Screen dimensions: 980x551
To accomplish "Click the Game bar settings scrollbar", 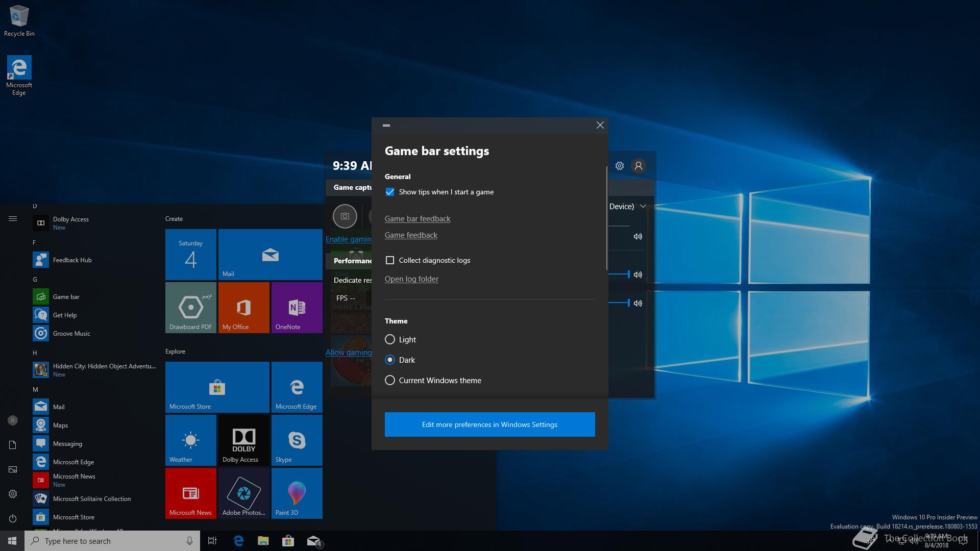I will point(606,218).
